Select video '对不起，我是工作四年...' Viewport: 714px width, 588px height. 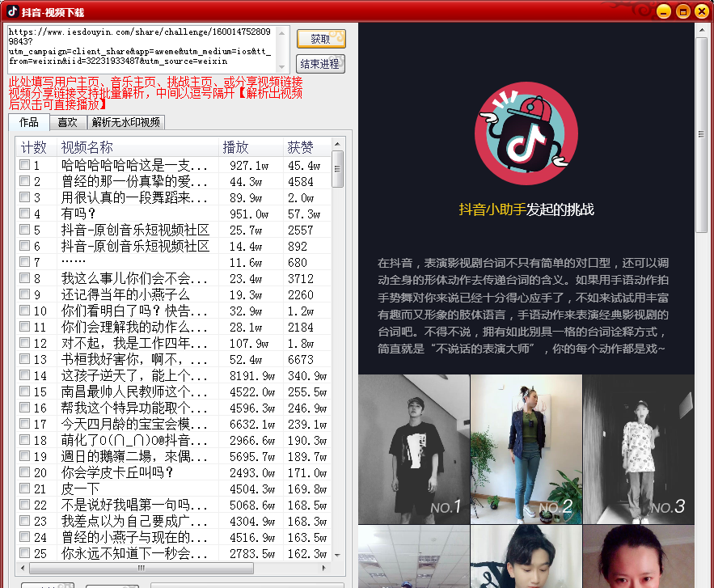coord(134,343)
